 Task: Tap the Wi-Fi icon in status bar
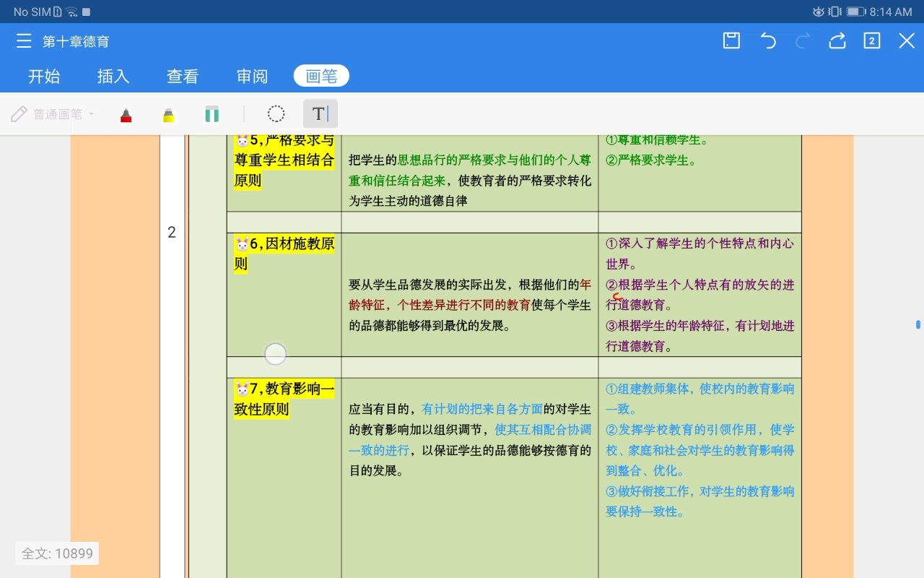[71, 12]
